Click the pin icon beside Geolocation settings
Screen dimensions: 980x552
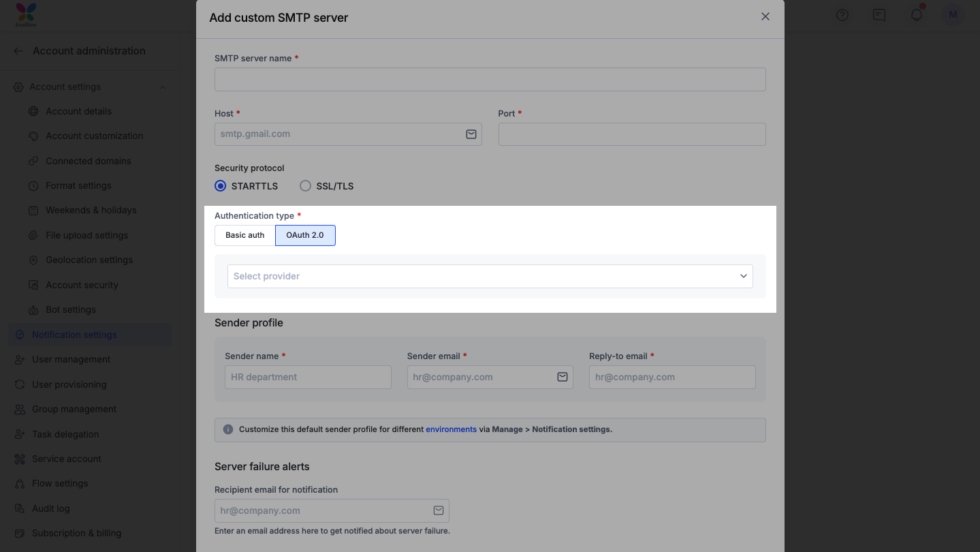click(x=33, y=260)
